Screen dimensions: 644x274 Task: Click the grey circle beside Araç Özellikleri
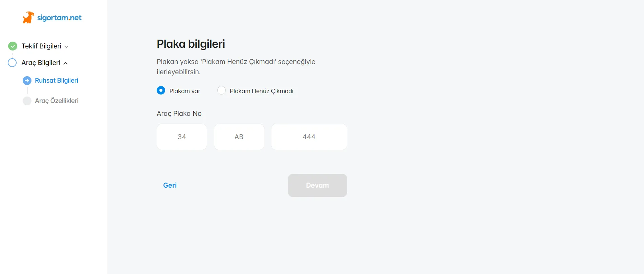pos(27,101)
